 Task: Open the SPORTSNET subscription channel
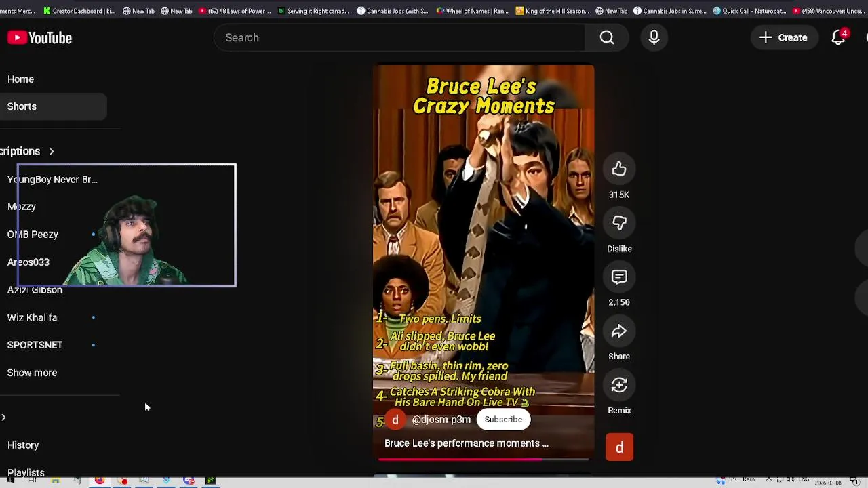click(x=35, y=345)
